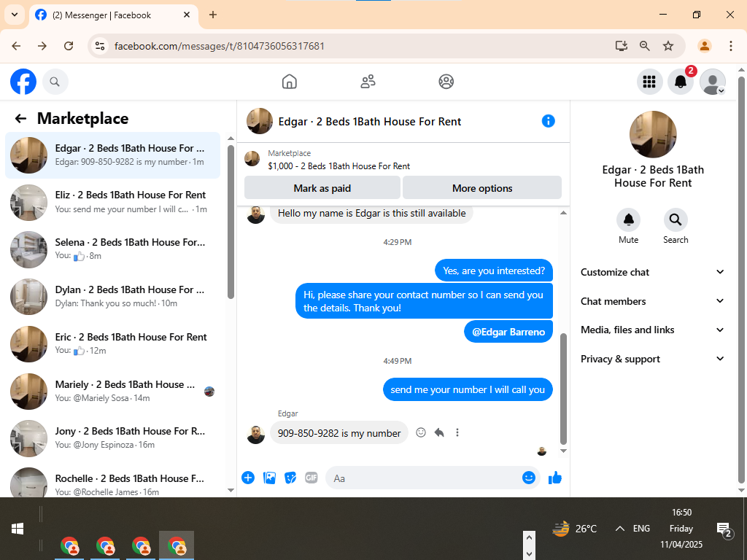Reply to Edgar's phone number message
747x560 pixels.
coord(438,432)
